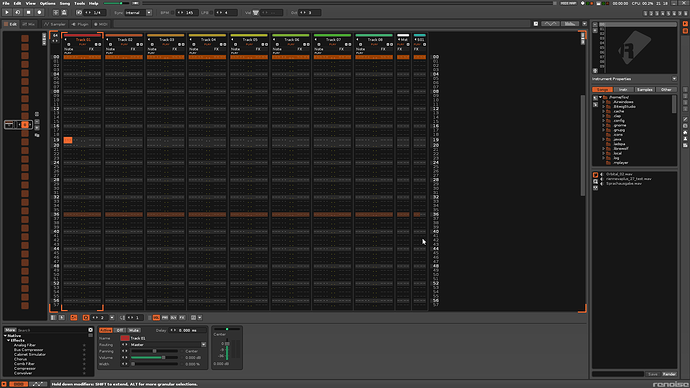Click the Track 08 header name
Image resolution: width=690 pixels, height=388 pixels.
click(375, 40)
